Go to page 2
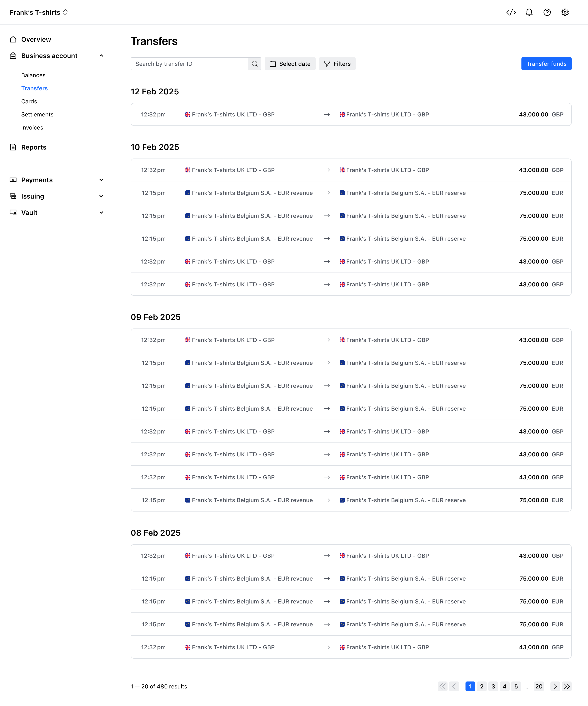 pyautogui.click(x=482, y=687)
